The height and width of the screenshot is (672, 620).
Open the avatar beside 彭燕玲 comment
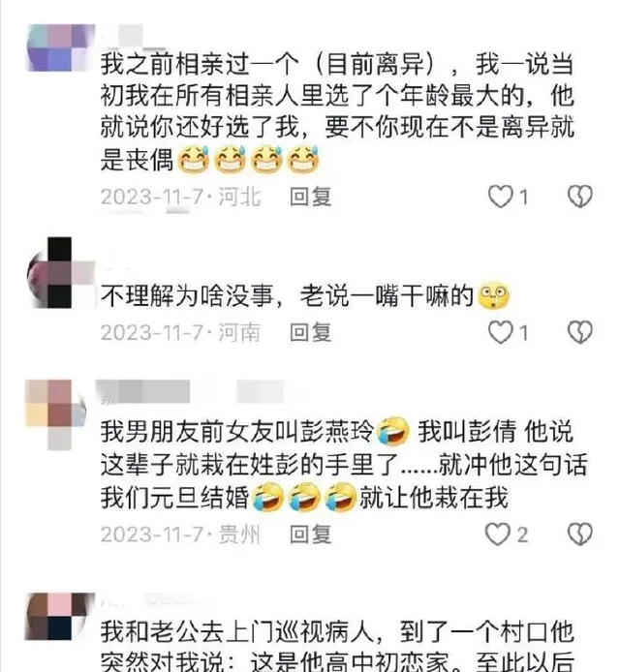pyautogui.click(x=56, y=414)
